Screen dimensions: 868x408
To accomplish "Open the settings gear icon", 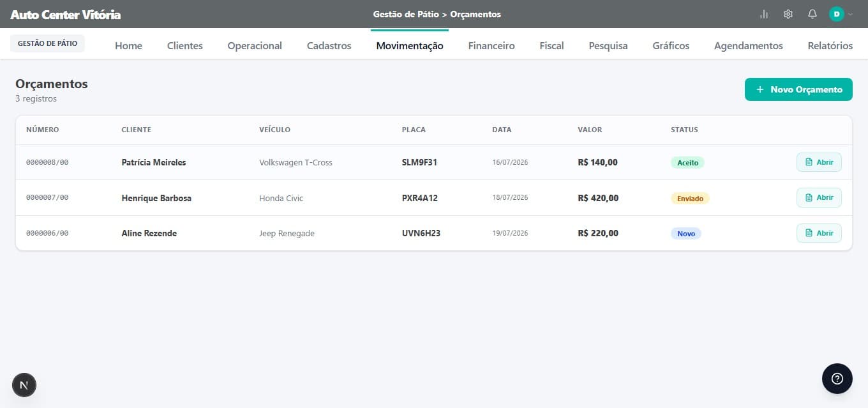I will point(788,14).
